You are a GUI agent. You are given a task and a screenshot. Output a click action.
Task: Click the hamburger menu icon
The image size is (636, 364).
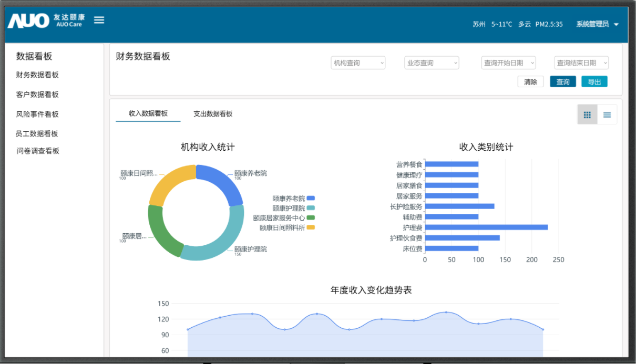[x=99, y=20]
